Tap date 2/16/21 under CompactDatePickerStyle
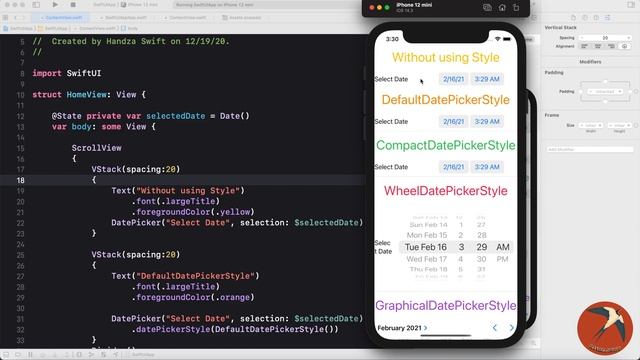 pyautogui.click(x=453, y=167)
